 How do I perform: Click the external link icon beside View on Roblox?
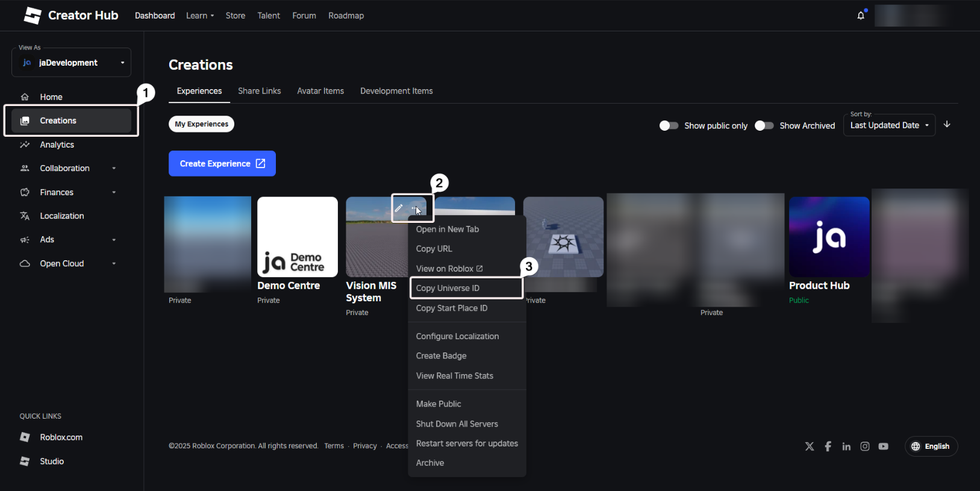point(479,269)
